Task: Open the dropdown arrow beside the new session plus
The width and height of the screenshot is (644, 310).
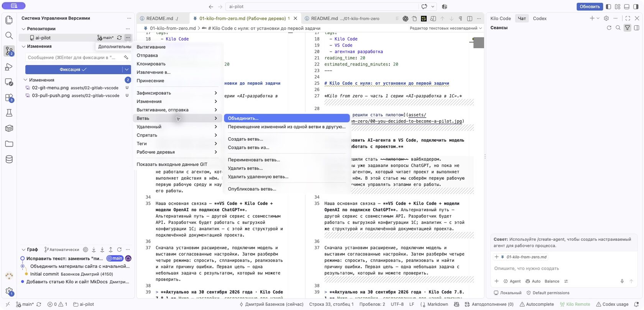Action: 598,18
